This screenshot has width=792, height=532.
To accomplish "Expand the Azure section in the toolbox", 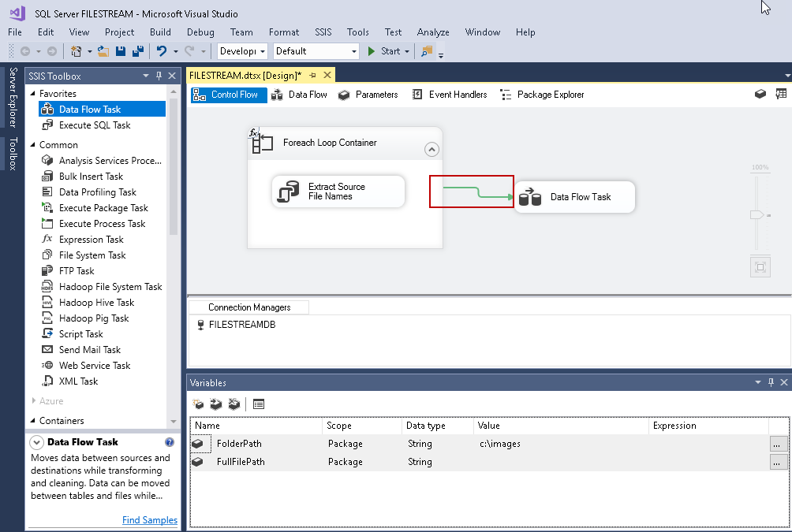I will pos(32,401).
